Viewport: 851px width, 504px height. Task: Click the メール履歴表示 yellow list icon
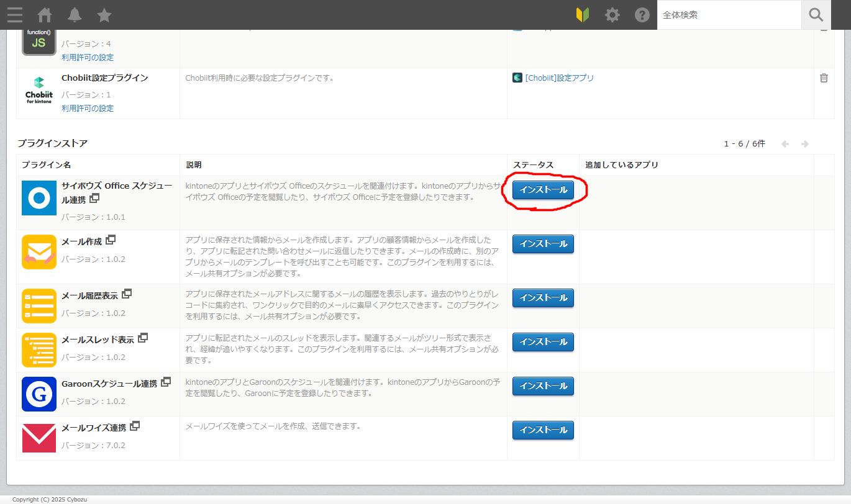pyautogui.click(x=39, y=306)
